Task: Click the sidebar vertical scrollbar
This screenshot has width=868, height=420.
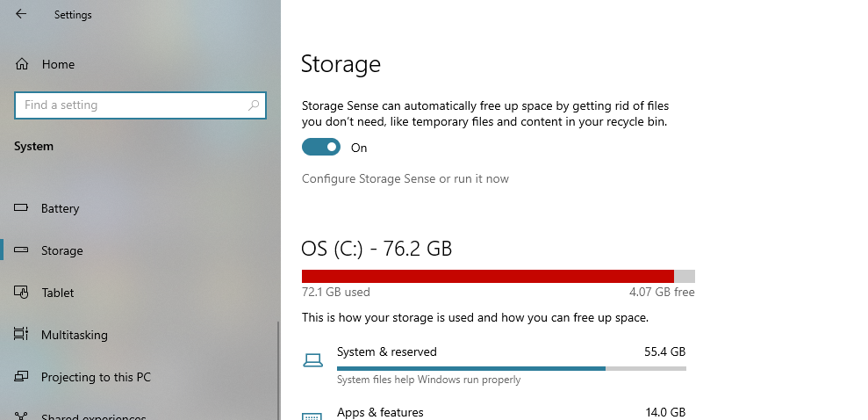Action: (x=278, y=371)
